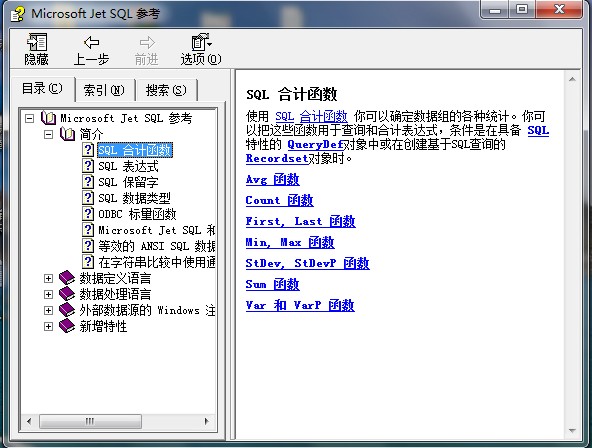Go back with the 上一步 arrow icon

[91, 42]
